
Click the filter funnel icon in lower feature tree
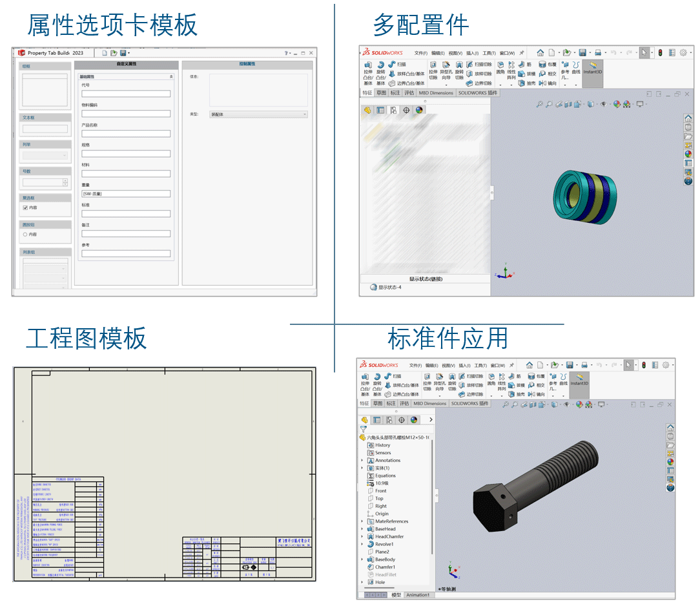[363, 429]
